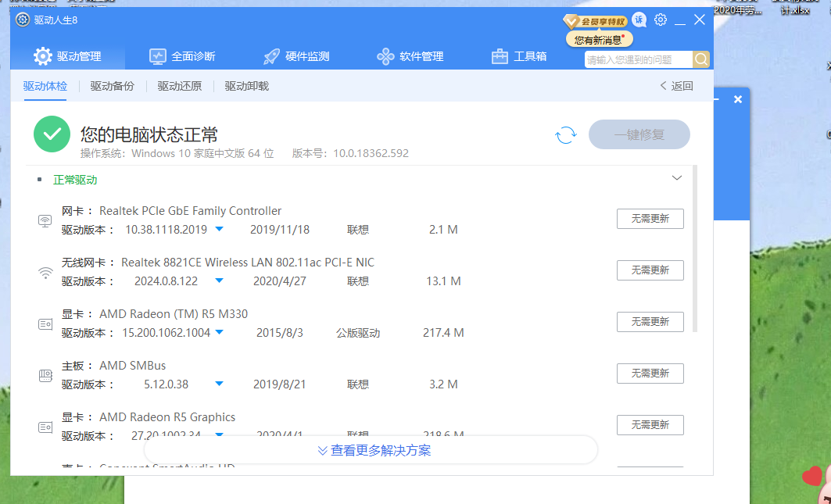Viewport: 831px width, 504px height.
Task: Click the date 2020/4/27
Action: 279,281
